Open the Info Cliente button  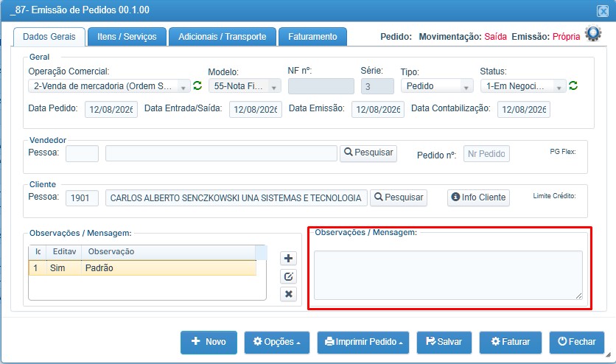click(478, 197)
